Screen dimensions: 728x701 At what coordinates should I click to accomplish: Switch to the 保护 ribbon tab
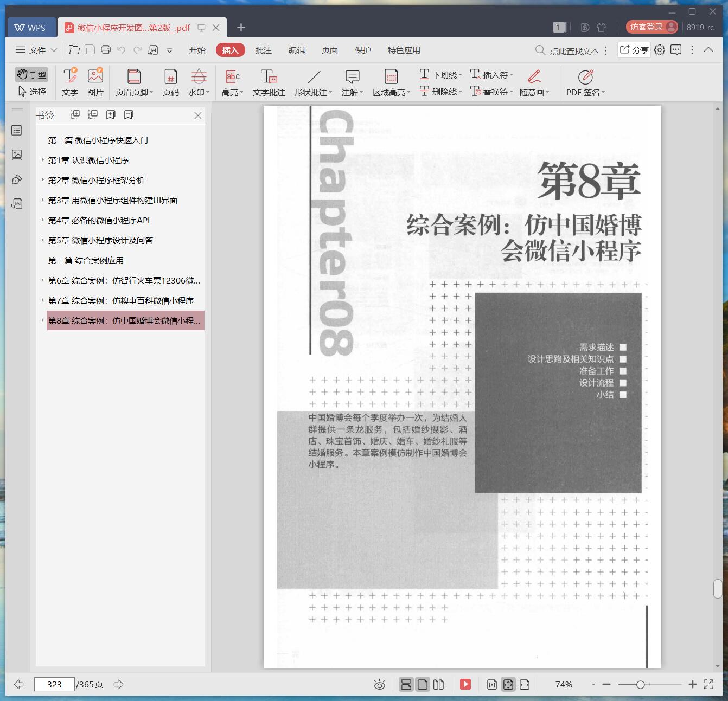click(x=363, y=50)
